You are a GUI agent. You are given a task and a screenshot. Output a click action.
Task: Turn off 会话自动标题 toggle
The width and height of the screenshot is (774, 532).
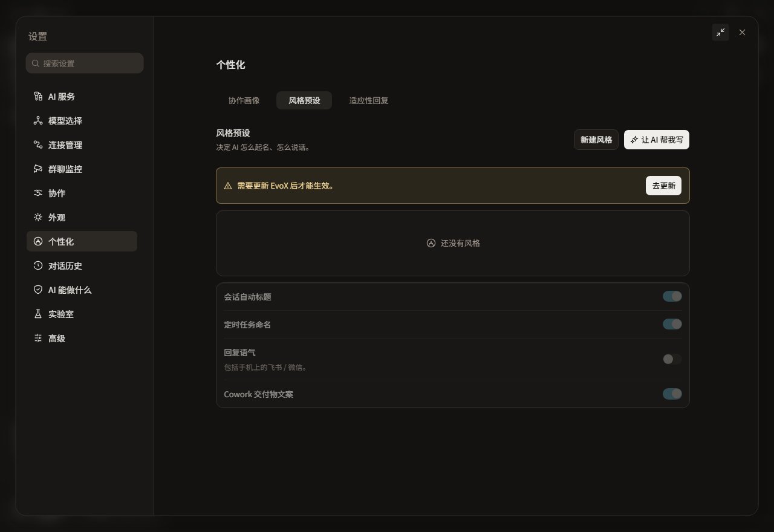[x=672, y=296]
